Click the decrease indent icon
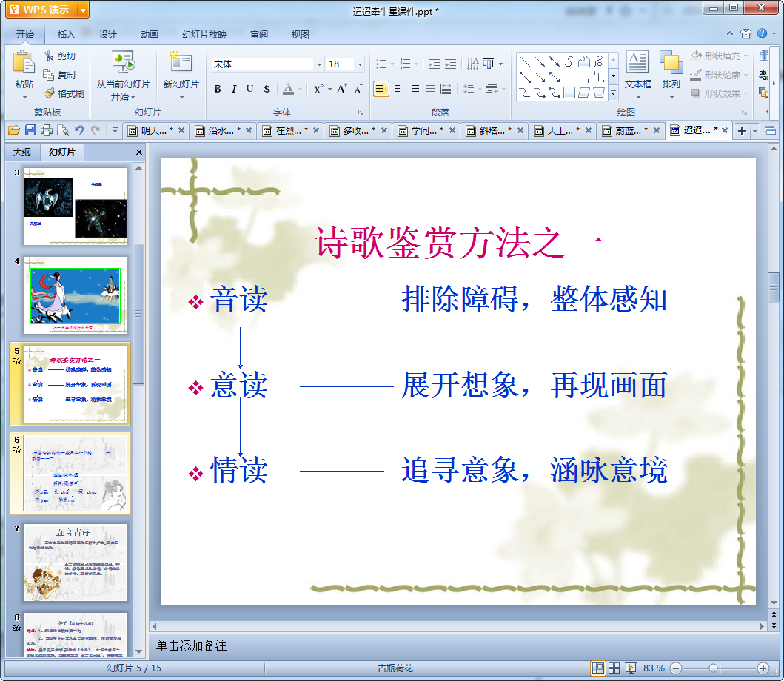784x681 pixels. coord(434,64)
